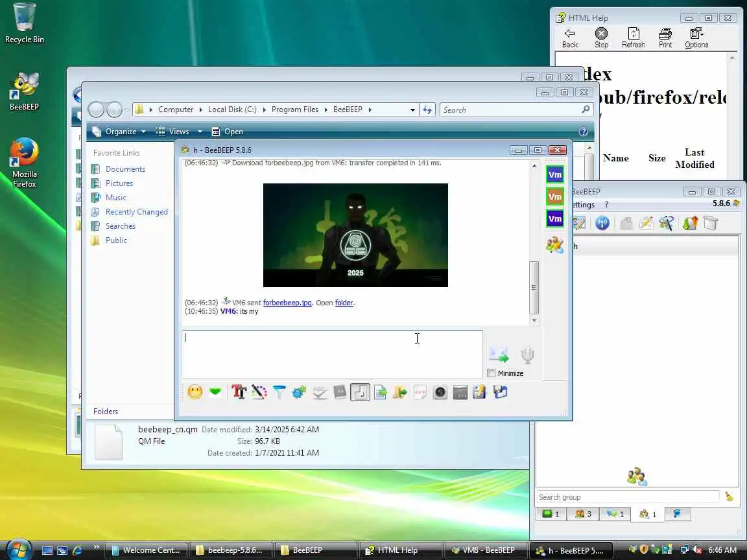Viewport: 747px width, 560px height.
Task: Clear group search with broom icon
Action: click(x=729, y=496)
